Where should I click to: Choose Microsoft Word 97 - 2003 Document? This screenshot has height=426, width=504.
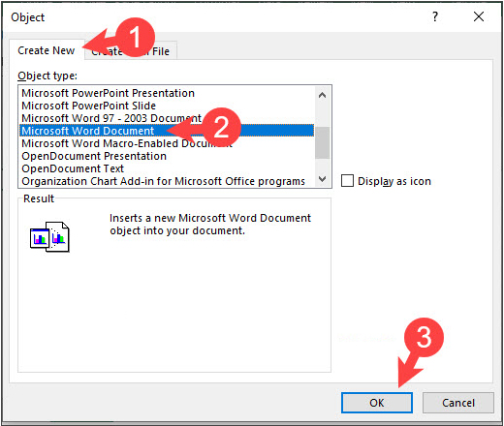[167, 118]
